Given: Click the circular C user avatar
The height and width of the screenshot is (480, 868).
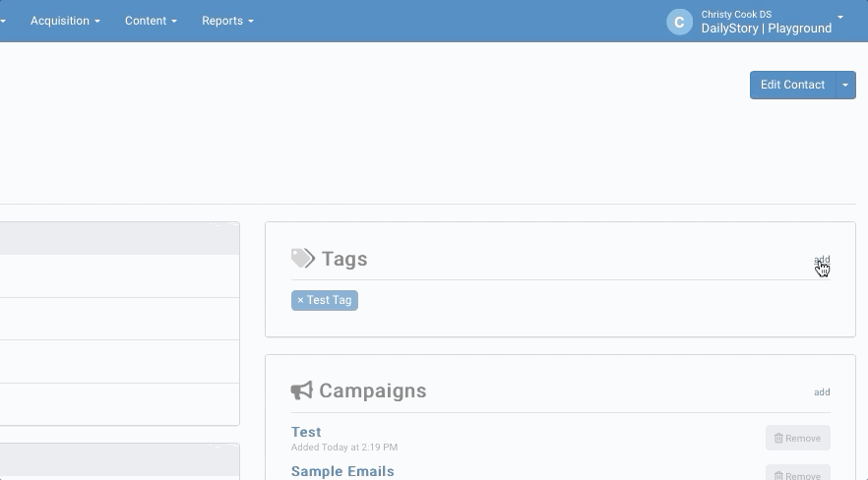Looking at the screenshot, I should [679, 22].
